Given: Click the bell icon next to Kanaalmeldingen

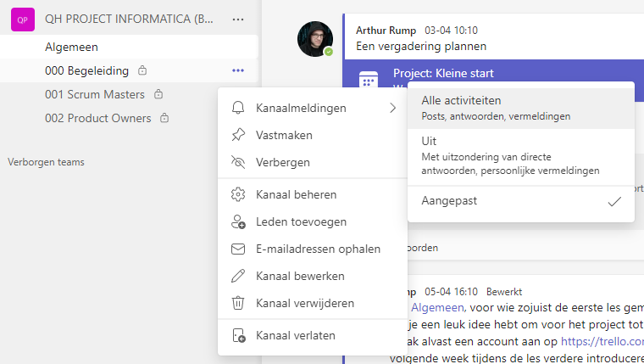Looking at the screenshot, I should pyautogui.click(x=238, y=108).
